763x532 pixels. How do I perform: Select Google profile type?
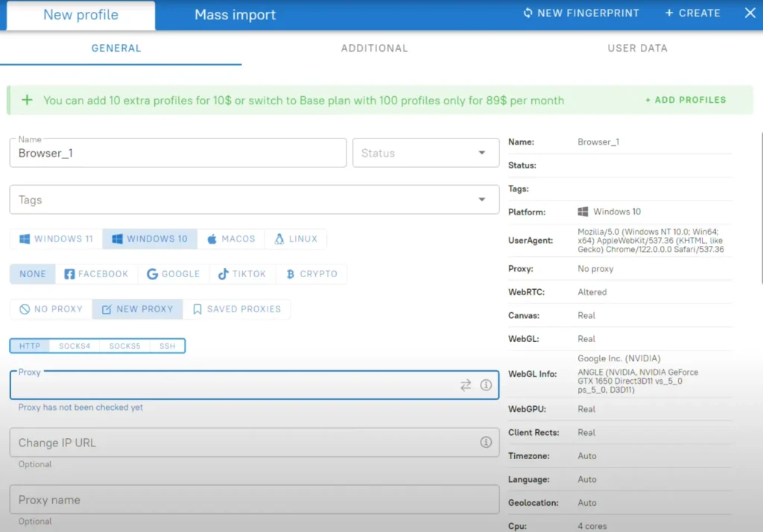coord(173,274)
